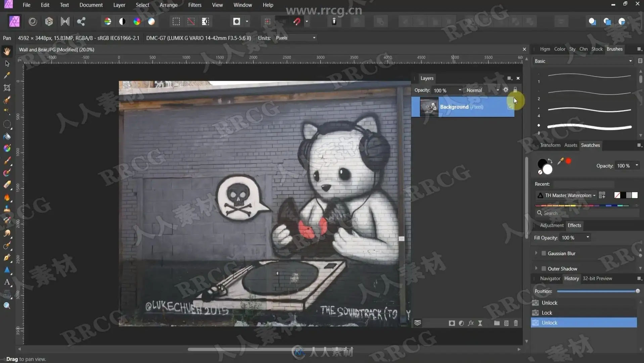Click the Background layer thumbnail
644x363 pixels.
point(429,107)
